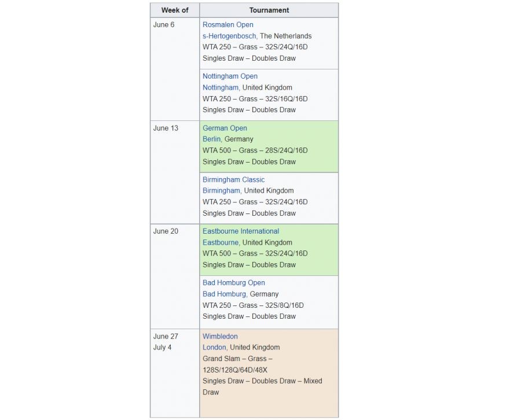Viewport: 521px width, 420px height.
Task: Click the June 6 week cell
Action: click(163, 25)
